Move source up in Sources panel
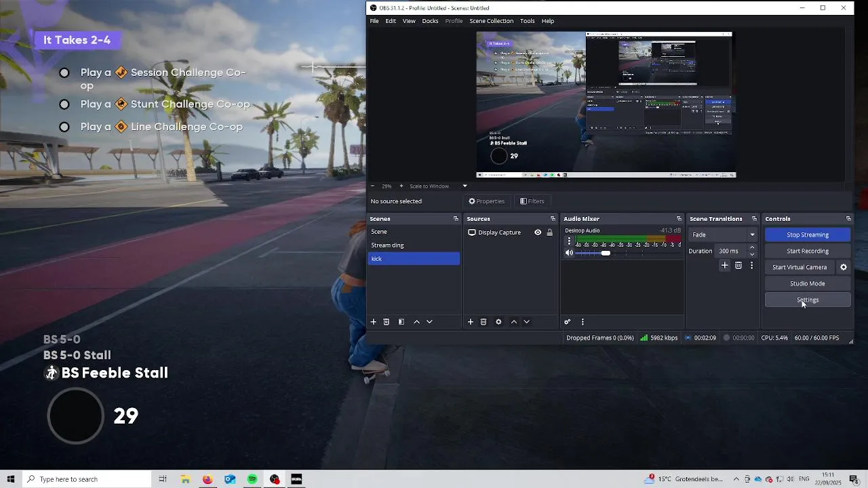868x488 pixels. (513, 322)
